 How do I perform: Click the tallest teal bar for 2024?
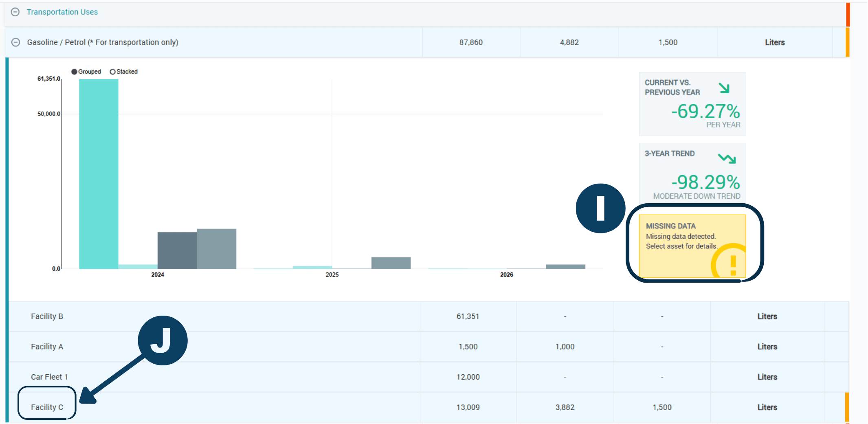[99, 174]
